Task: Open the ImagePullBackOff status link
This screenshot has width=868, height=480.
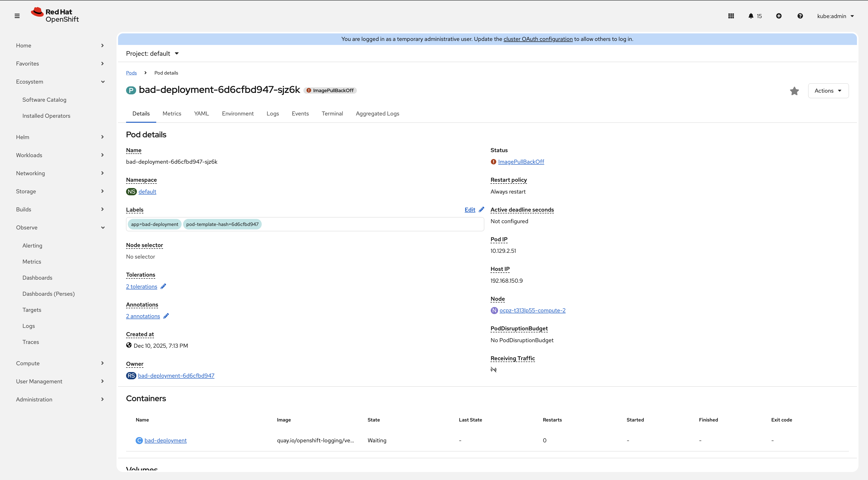Action: pos(521,162)
